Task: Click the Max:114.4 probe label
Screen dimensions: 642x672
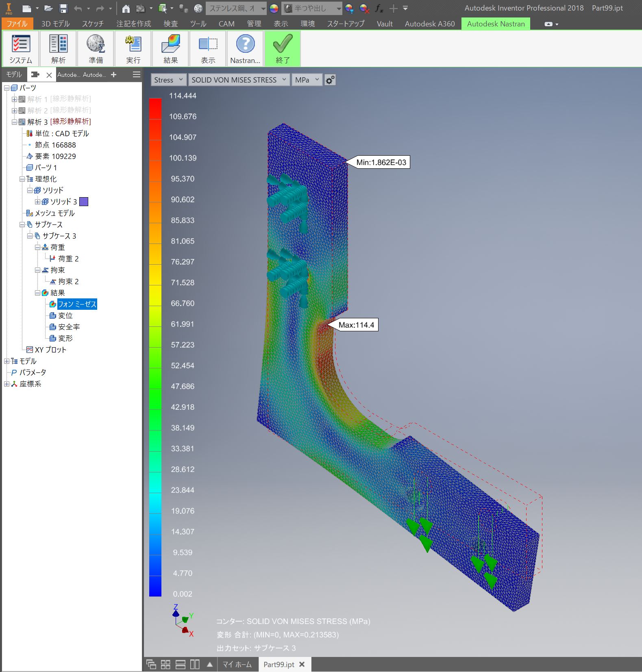Action: 357,325
